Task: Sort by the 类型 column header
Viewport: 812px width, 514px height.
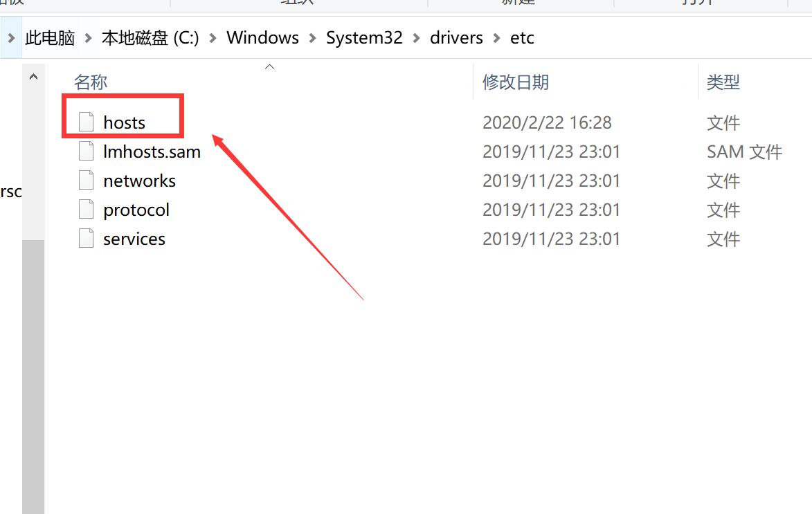Action: pos(723,82)
